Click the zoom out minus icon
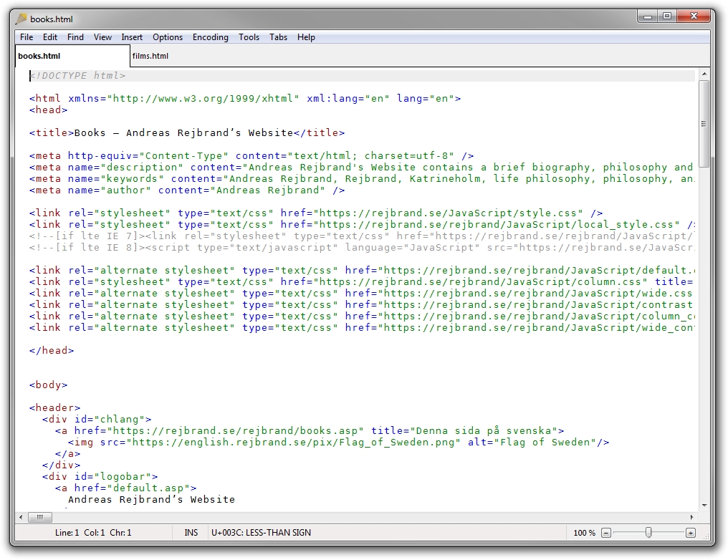 coord(606,533)
